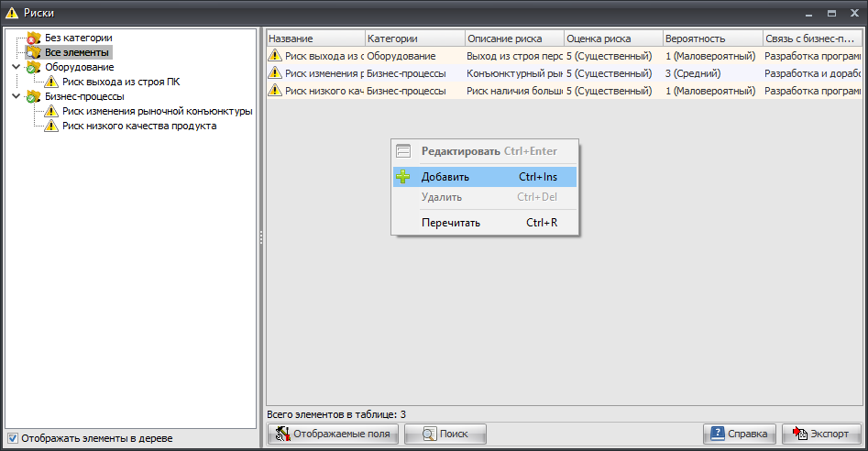Select the 'Все элементы' tree icon
The image size is (868, 451).
coord(34,52)
